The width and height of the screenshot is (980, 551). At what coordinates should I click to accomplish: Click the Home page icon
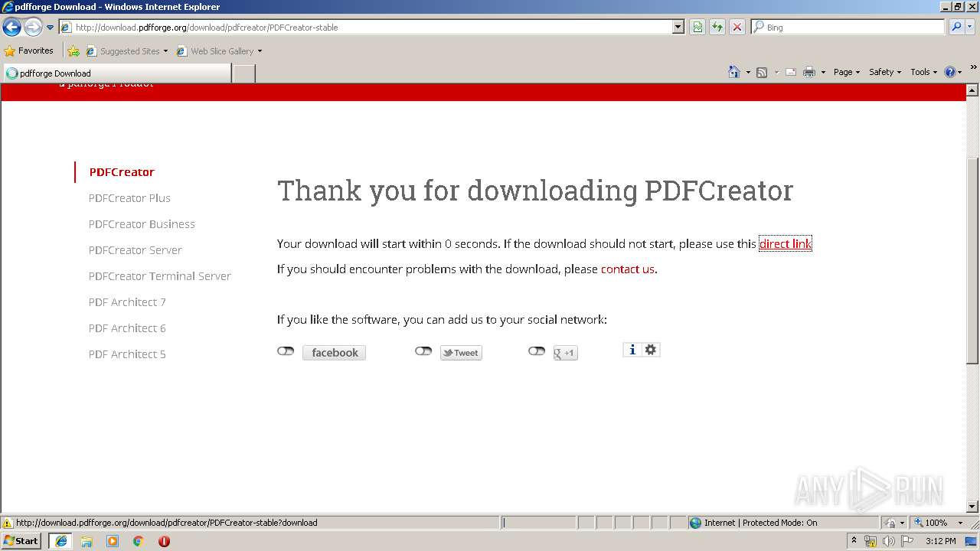pos(734,72)
